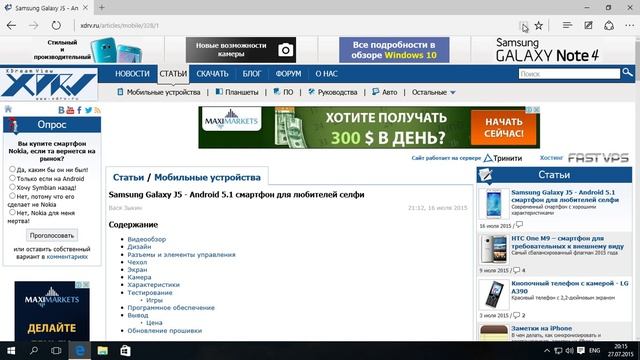
Task: Open Reading view icon in address bar
Action: [x=524, y=26]
